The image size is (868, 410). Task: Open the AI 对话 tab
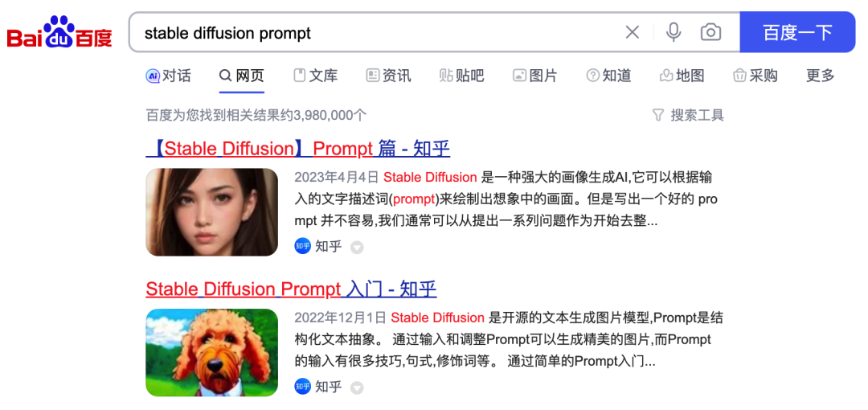[x=168, y=76]
